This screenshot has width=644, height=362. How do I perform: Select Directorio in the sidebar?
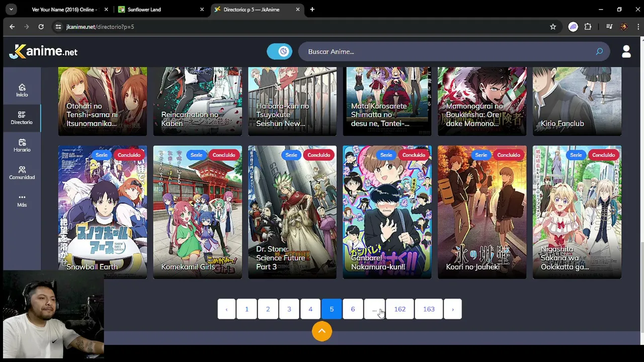tap(22, 118)
